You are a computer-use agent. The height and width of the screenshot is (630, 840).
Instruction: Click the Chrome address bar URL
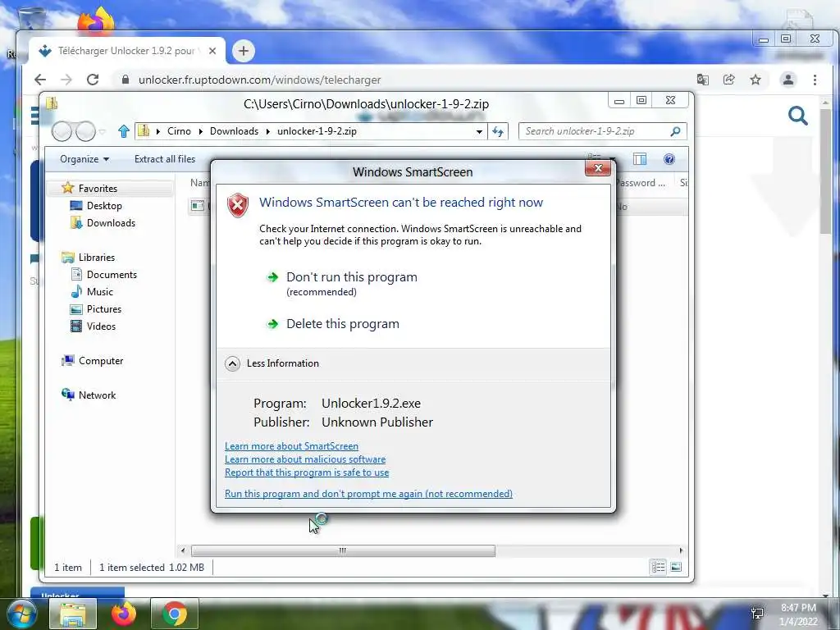pos(259,80)
